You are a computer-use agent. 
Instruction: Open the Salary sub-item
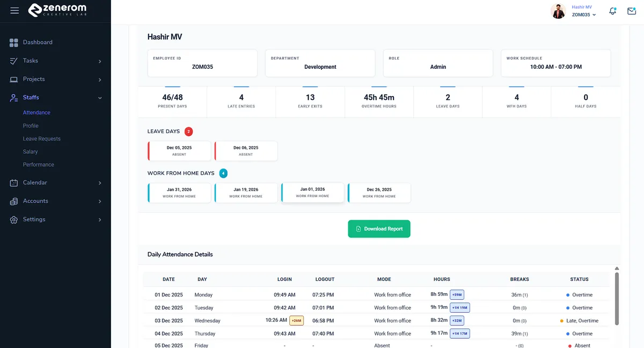(30, 151)
